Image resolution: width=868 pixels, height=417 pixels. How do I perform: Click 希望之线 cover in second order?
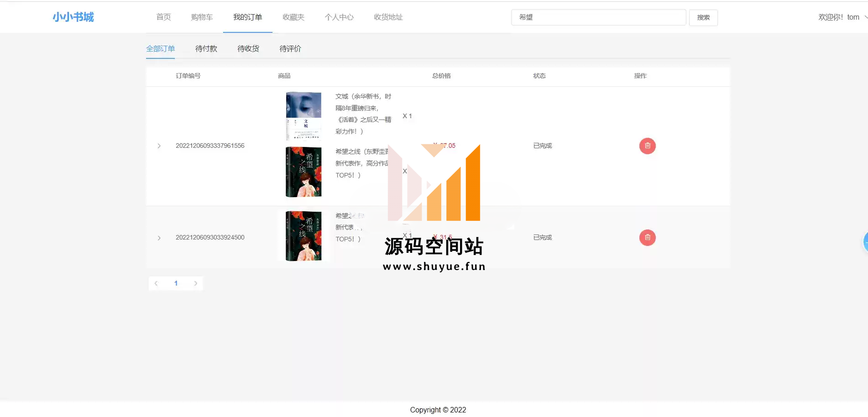pos(303,236)
